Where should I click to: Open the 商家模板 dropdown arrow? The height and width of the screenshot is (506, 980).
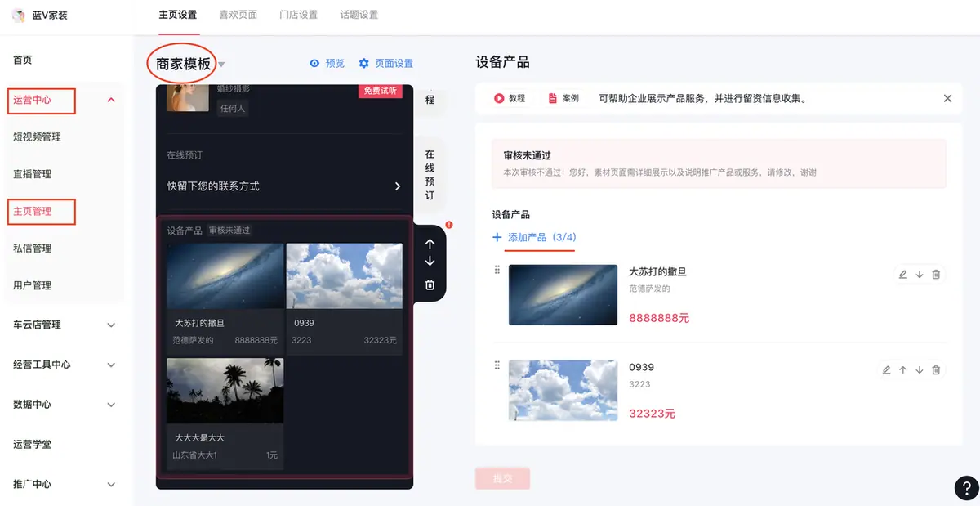coord(221,65)
